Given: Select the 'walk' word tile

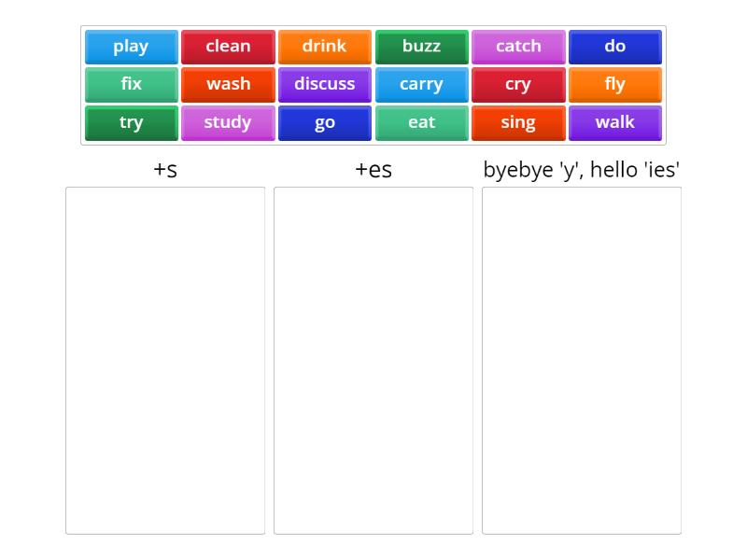Looking at the screenshot, I should click(x=615, y=122).
